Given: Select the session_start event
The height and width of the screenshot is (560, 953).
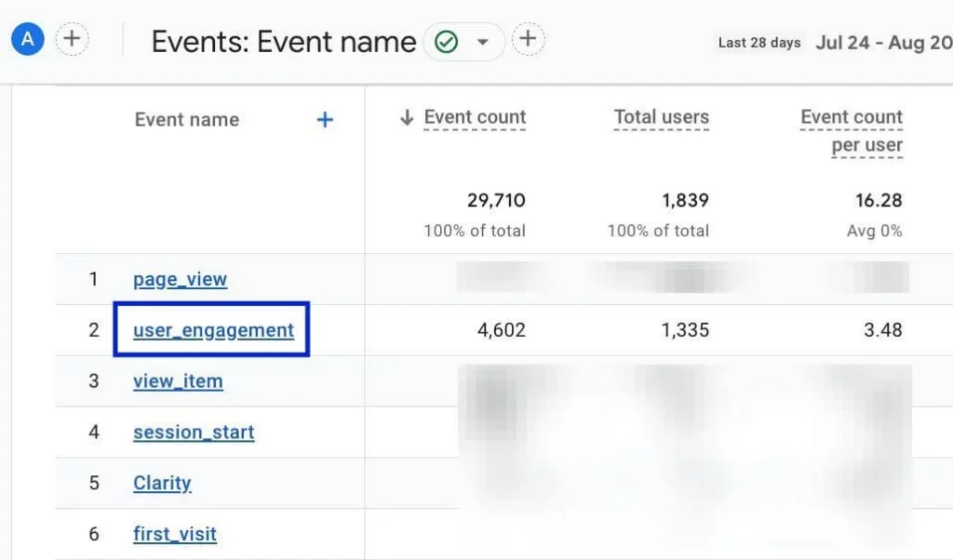Looking at the screenshot, I should tap(194, 432).
